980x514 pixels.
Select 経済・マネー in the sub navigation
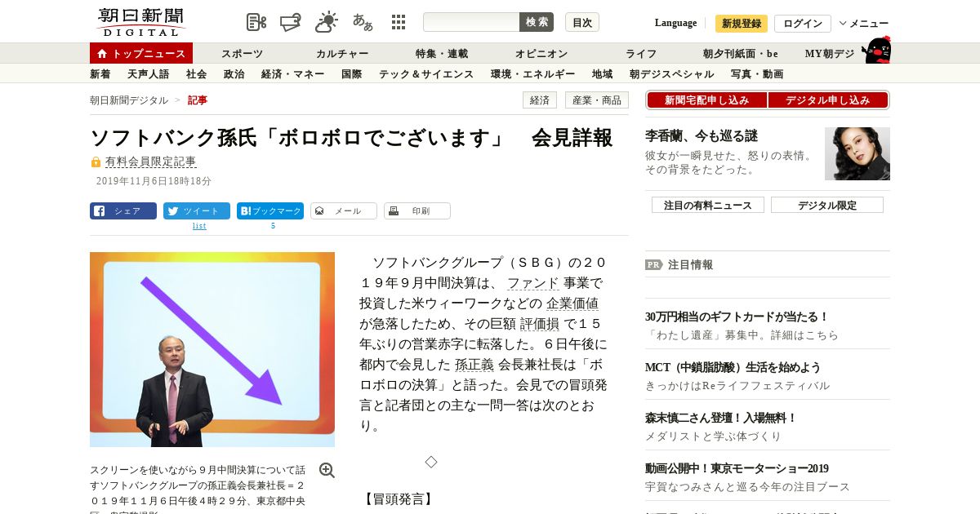[x=293, y=74]
